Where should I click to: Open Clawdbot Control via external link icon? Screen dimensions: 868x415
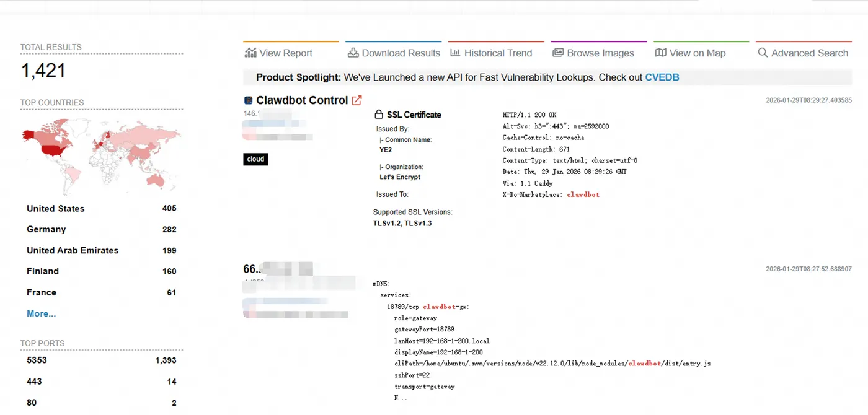click(357, 100)
